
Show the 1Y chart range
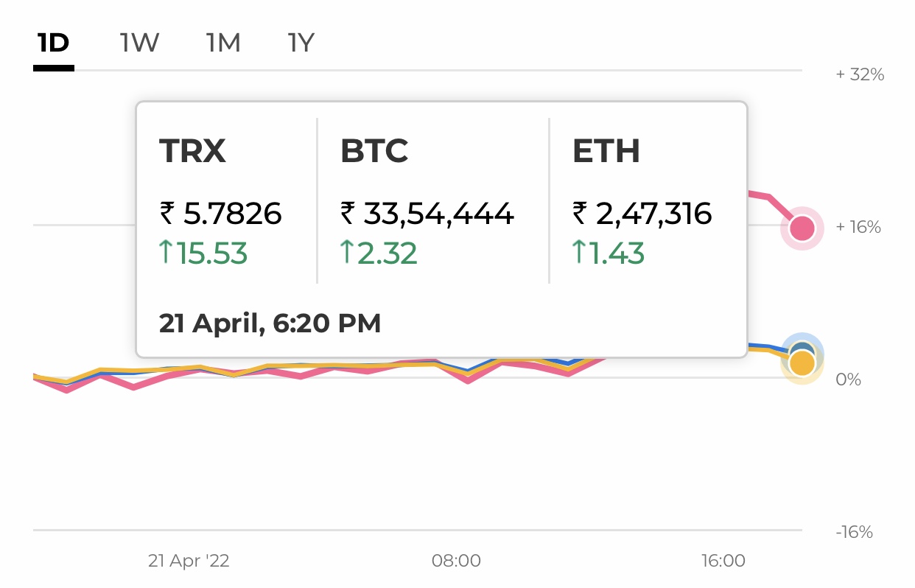click(301, 43)
